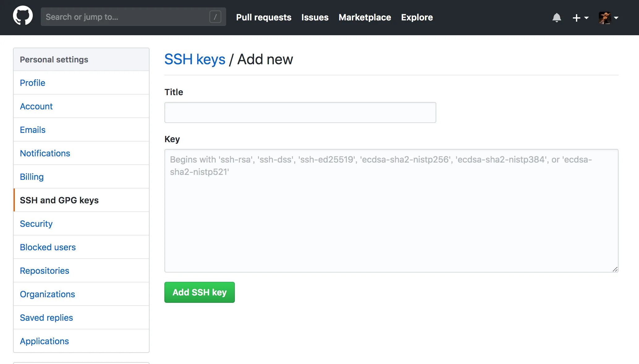Go to Blocked users settings page
This screenshot has width=639, height=364.
[48, 247]
